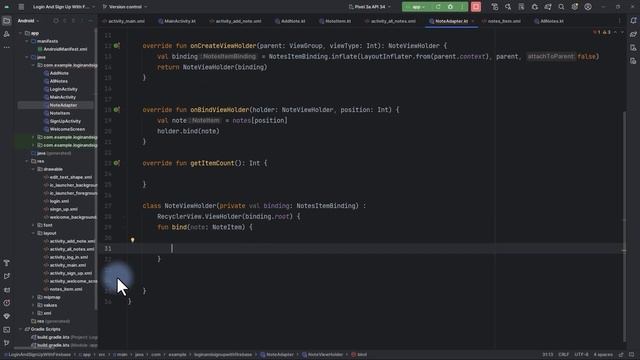Image resolution: width=640 pixels, height=360 pixels.
Task: Click the CRLF line separator entry
Action: click(x=563, y=355)
